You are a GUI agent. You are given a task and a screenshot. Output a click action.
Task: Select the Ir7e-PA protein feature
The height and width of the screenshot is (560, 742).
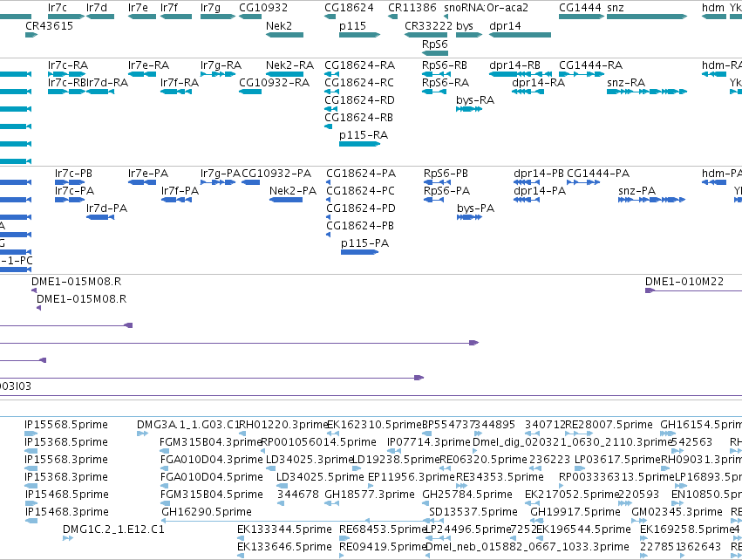pos(142,182)
